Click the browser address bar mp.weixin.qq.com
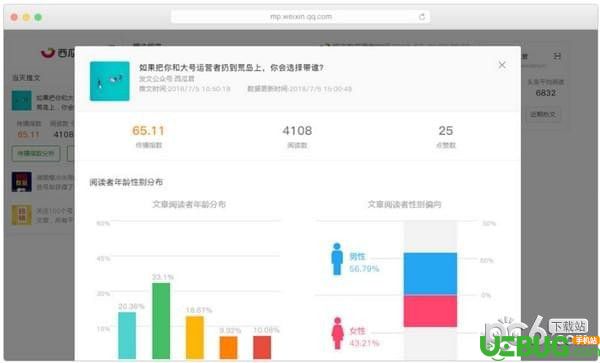600x363 pixels. click(x=300, y=17)
